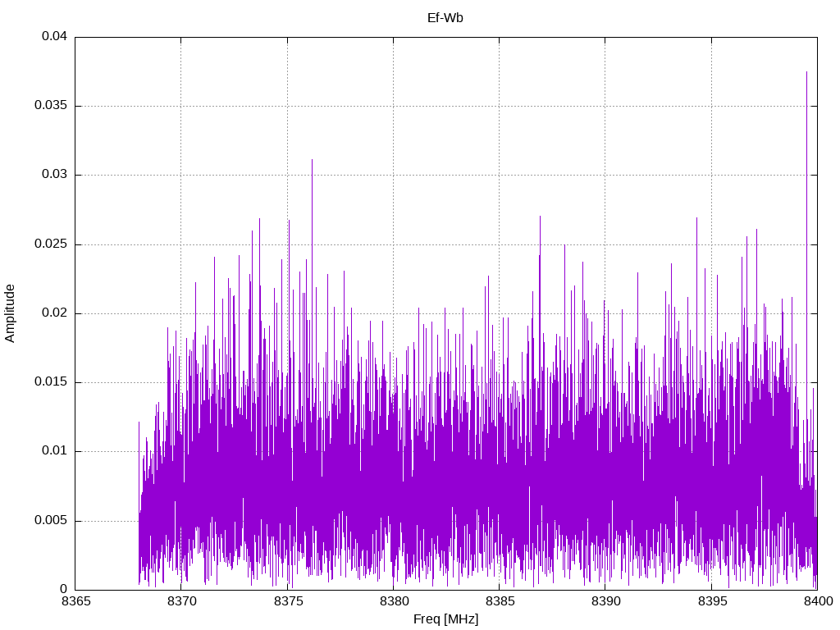This screenshot has width=840, height=630.
Task: Click the 0.04 y-axis tick label
Action: click(x=54, y=37)
